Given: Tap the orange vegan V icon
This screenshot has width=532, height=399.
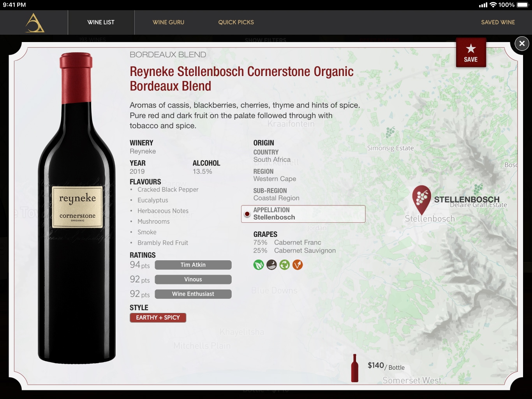Looking at the screenshot, I should [298, 265].
